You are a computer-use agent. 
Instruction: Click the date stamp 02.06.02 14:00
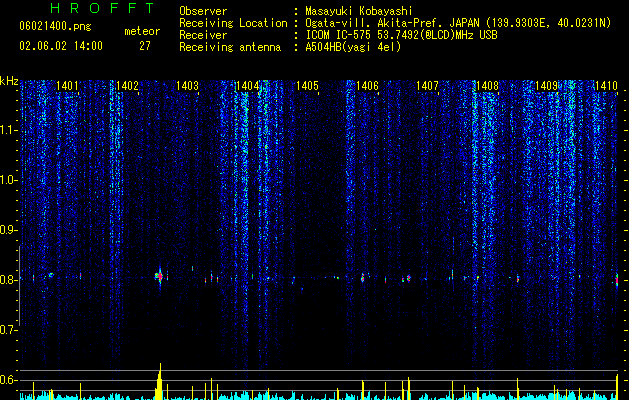[61, 46]
